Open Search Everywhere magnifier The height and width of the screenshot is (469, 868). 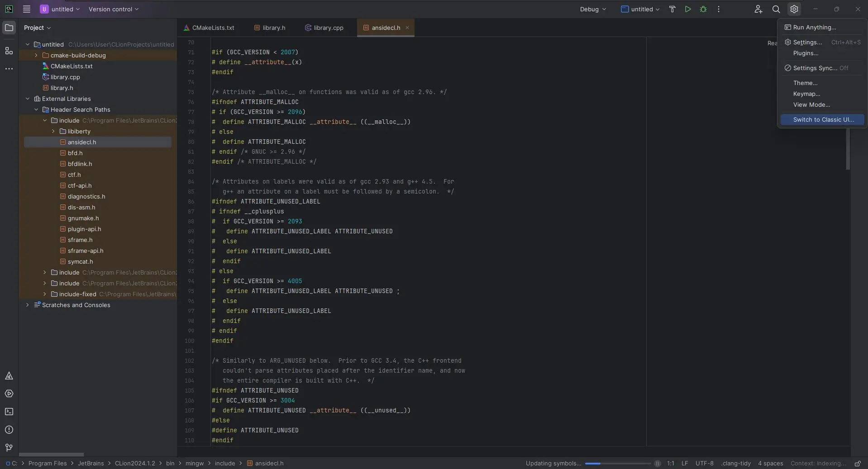(x=776, y=9)
